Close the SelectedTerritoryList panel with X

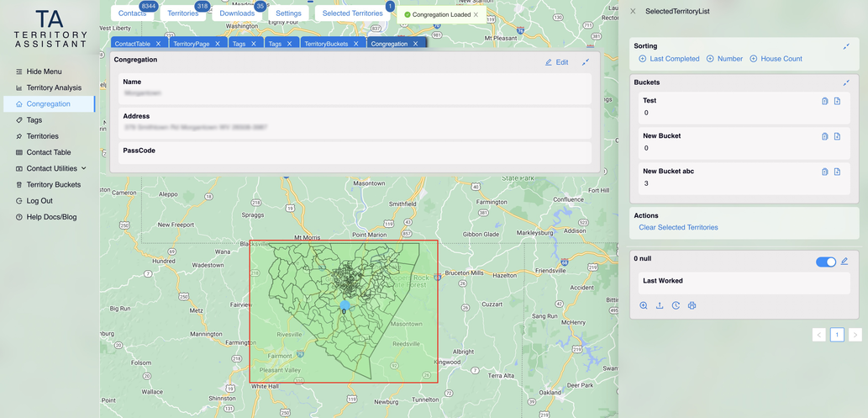(x=633, y=12)
